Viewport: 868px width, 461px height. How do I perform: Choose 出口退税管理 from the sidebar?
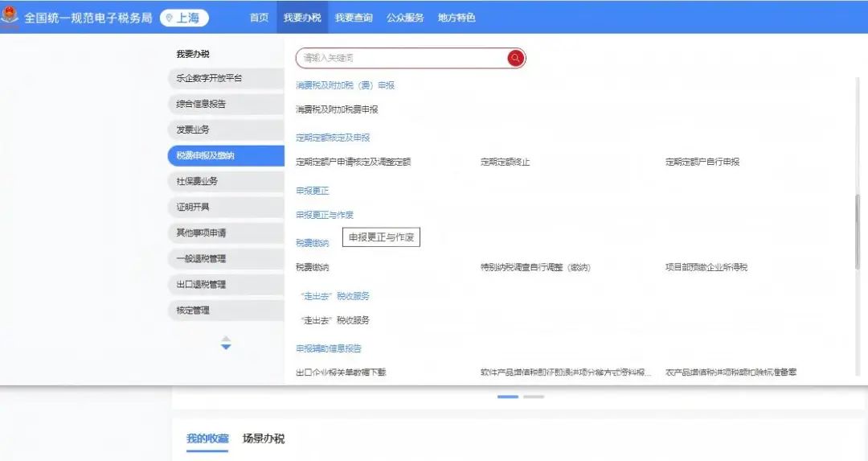(x=201, y=284)
